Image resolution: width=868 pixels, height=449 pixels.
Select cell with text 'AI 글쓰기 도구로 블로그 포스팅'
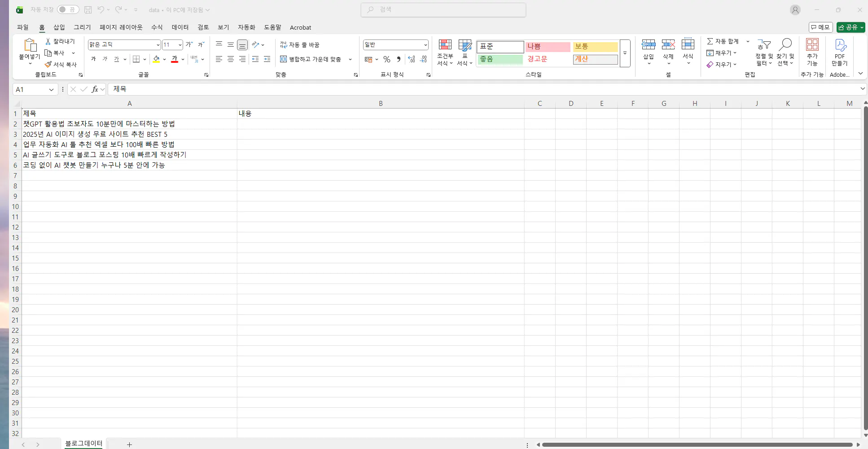(129, 155)
